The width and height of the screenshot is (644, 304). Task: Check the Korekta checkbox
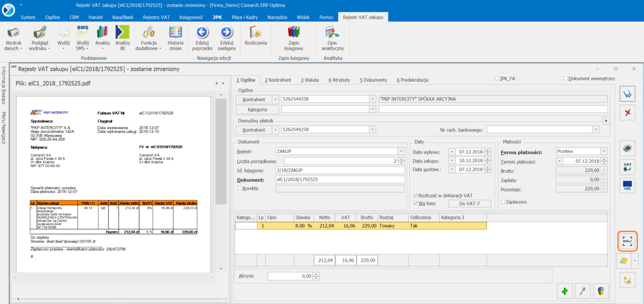(x=240, y=188)
